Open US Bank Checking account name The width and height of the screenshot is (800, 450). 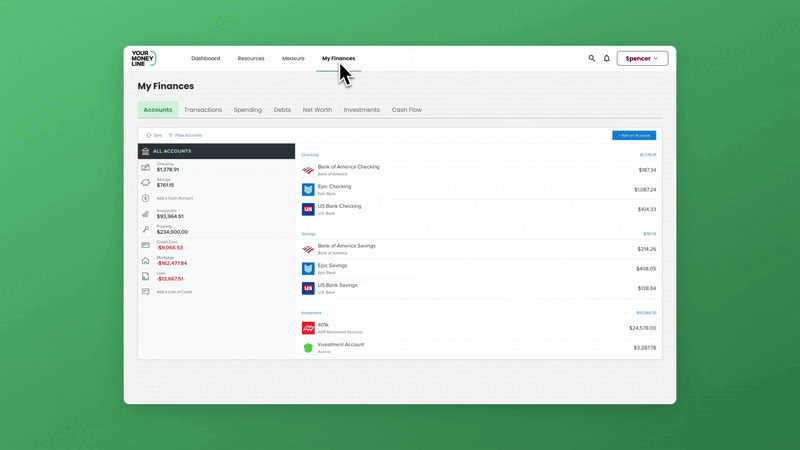click(339, 206)
